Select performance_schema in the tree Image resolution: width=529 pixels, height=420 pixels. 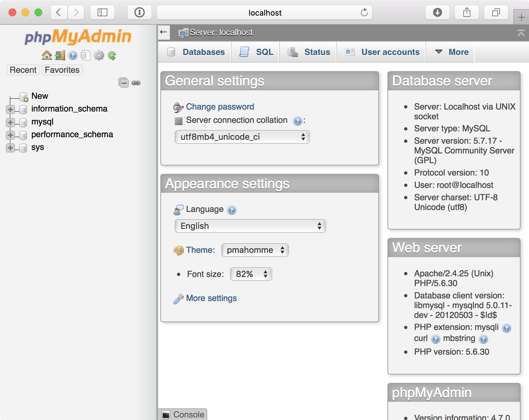pyautogui.click(x=72, y=134)
